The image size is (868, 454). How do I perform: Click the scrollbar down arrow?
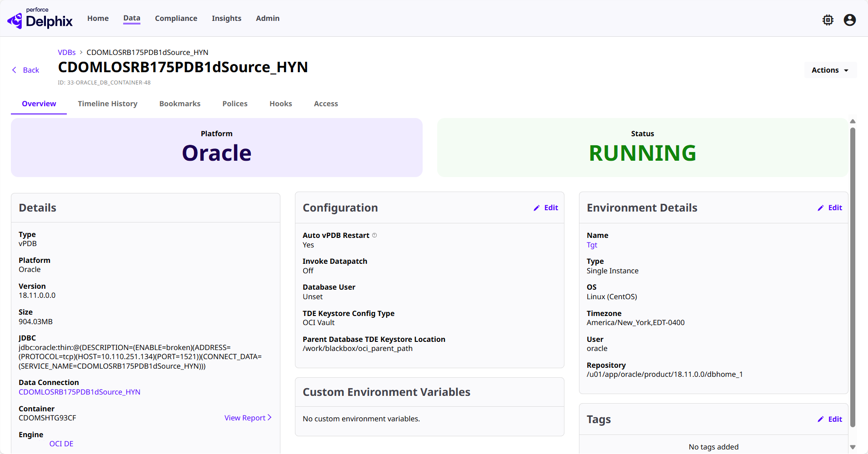tap(853, 447)
